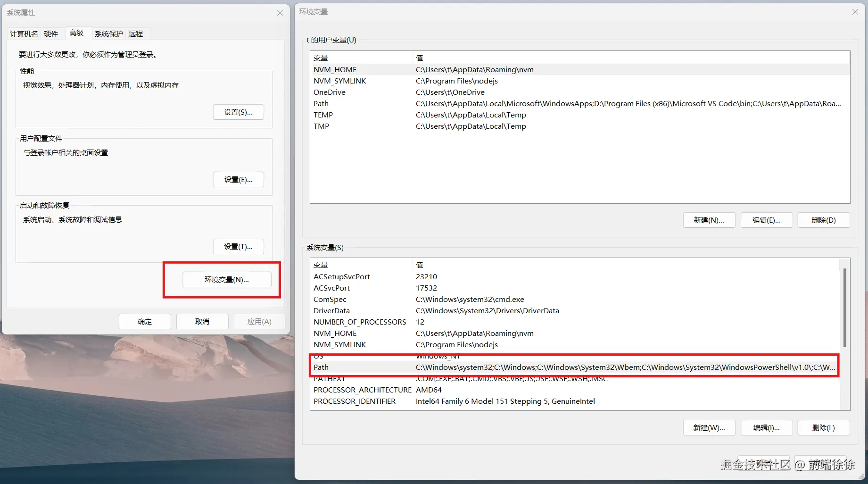Select PROCESSOR_IDENTIFIER system variable

(575, 401)
